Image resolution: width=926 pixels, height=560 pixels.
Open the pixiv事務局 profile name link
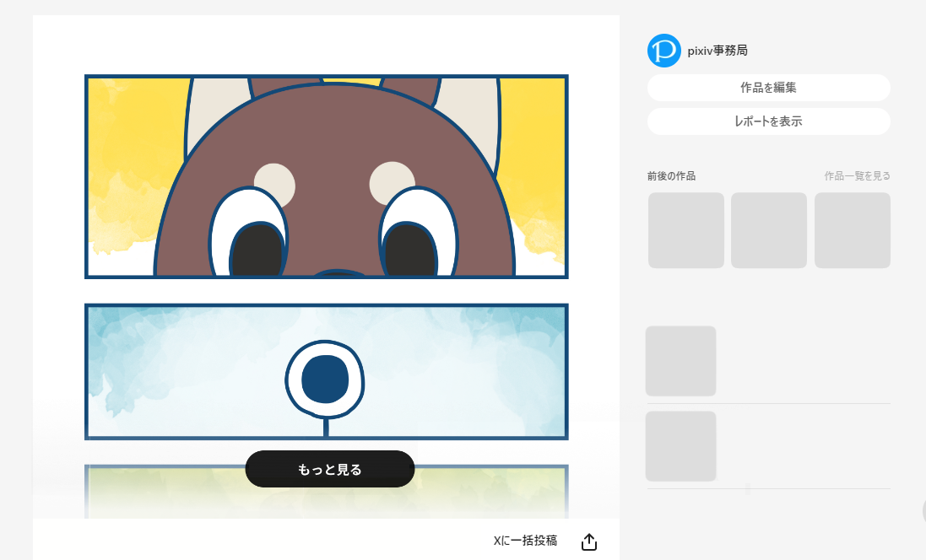[718, 51]
